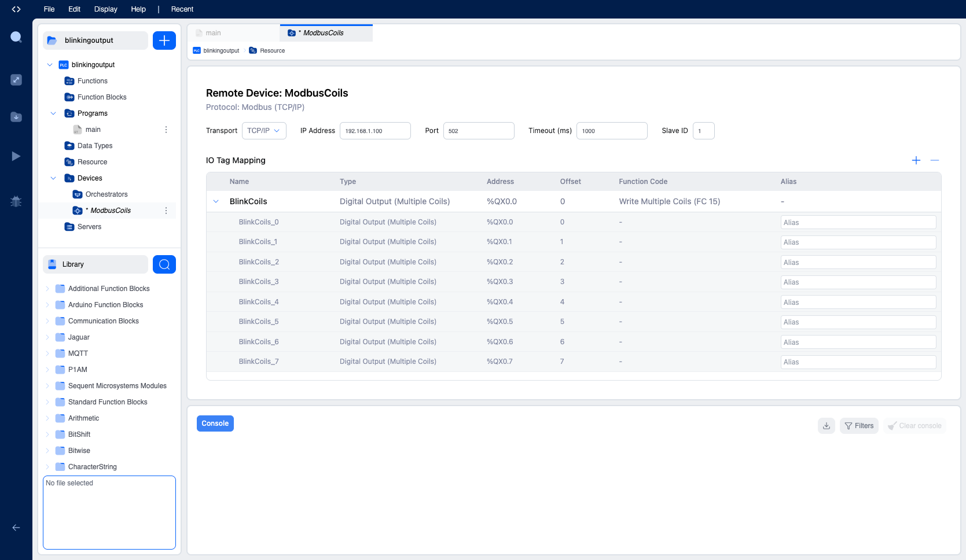Open the Help menu
The image size is (966, 560).
138,9
